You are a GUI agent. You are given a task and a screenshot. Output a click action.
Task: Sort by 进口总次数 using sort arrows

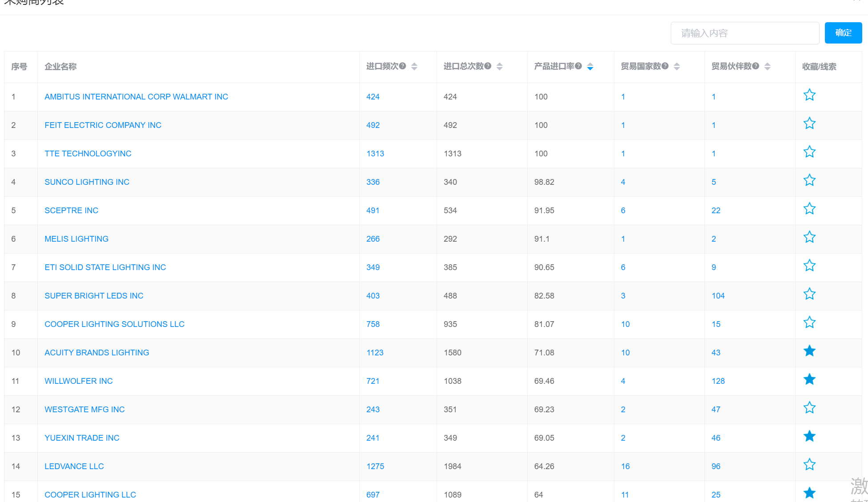point(500,67)
